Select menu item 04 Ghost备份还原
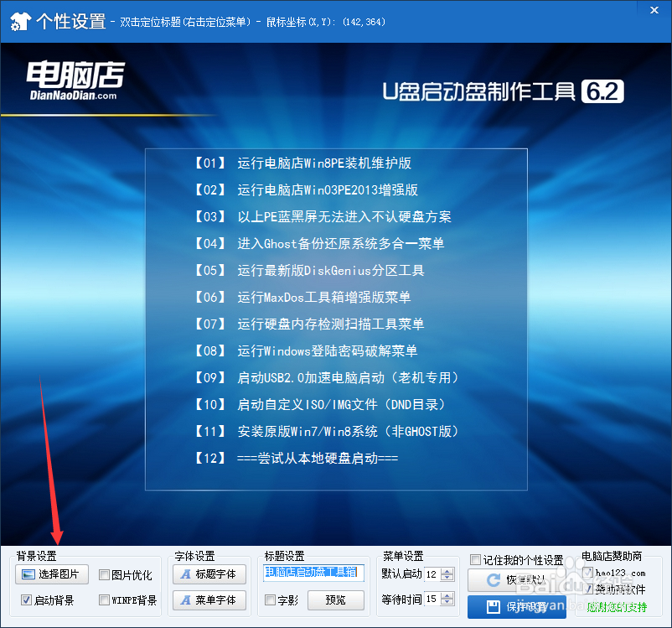Screen dimensions: 672x628 tap(319, 244)
